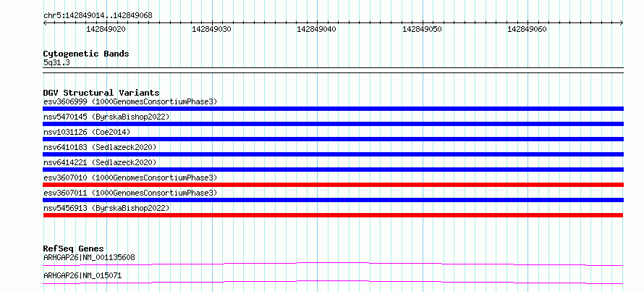The image size is (644, 292).
Task: Select the DGV Structural Variants track title
Action: pos(101,93)
